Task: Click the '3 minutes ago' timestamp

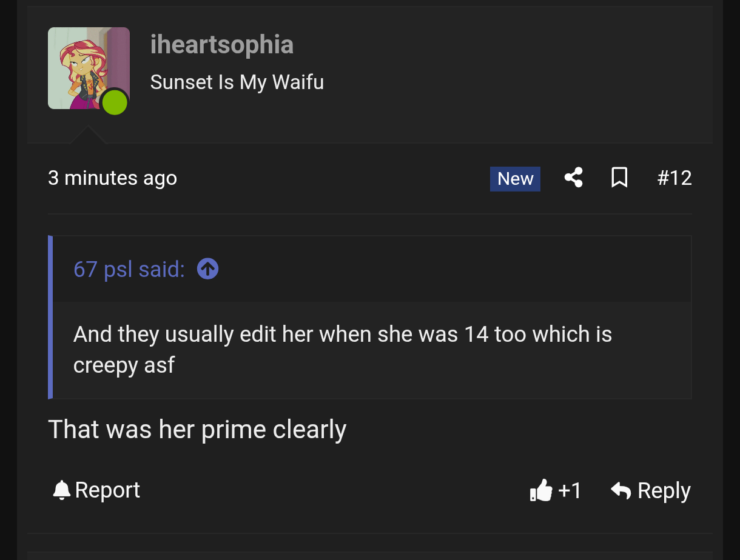Action: pos(112,178)
